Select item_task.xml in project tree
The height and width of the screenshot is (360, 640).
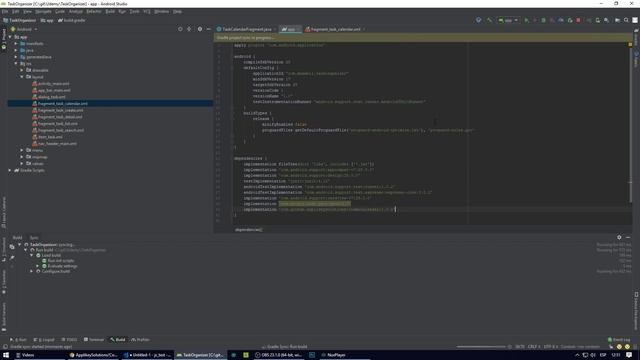pos(50,137)
